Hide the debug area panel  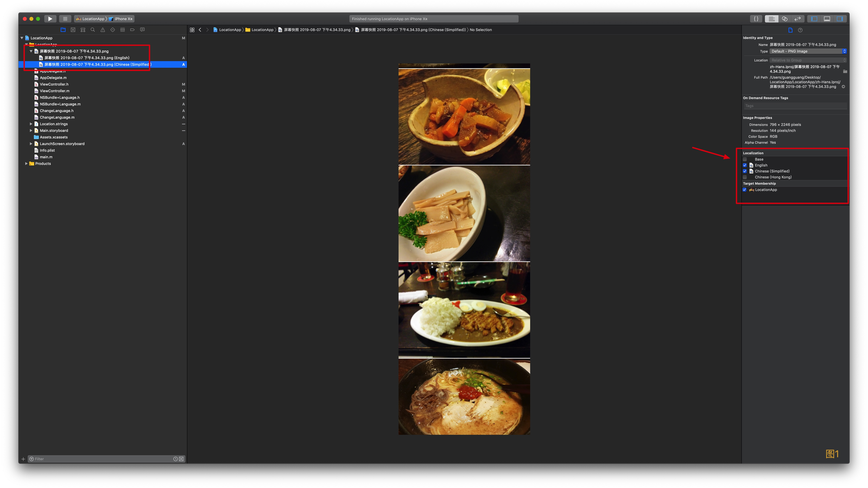827,19
